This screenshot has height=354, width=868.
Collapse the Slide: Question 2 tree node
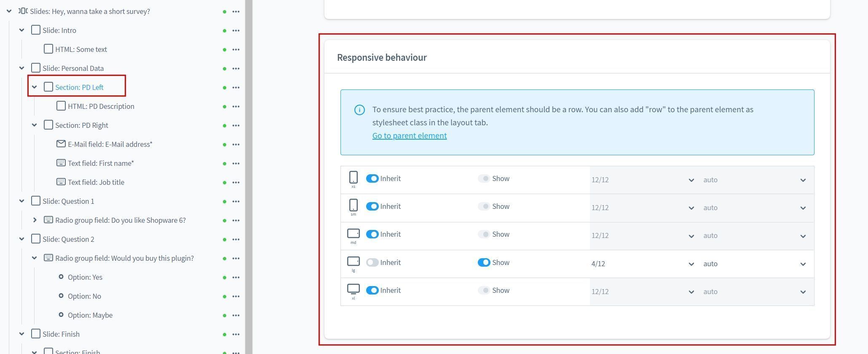pos(22,239)
